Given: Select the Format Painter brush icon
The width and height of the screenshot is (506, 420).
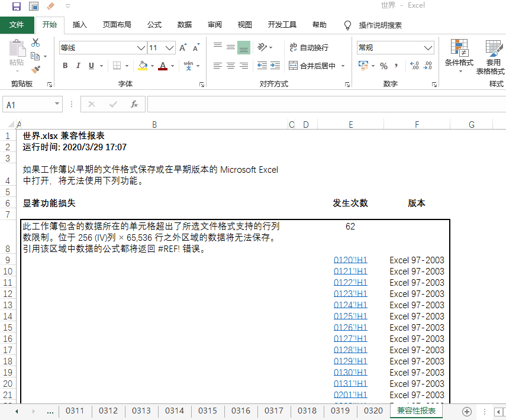Looking at the screenshot, I should coord(36,69).
